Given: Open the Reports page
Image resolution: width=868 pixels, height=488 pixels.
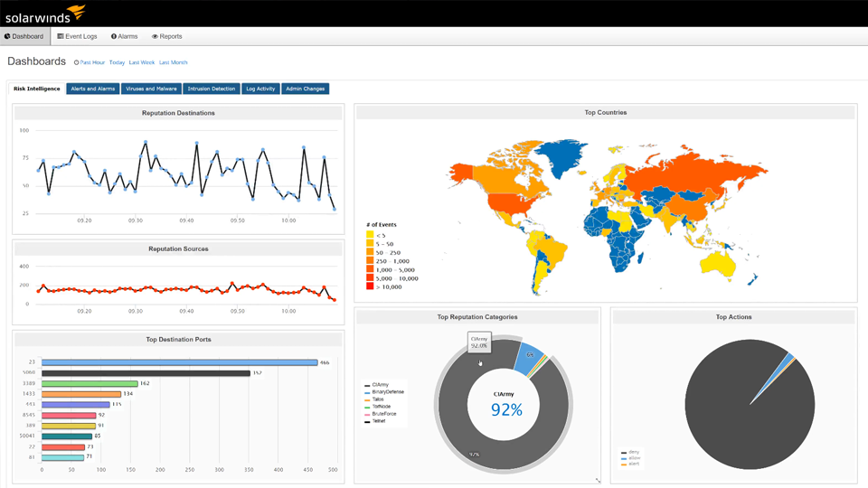Looking at the screenshot, I should pyautogui.click(x=167, y=37).
